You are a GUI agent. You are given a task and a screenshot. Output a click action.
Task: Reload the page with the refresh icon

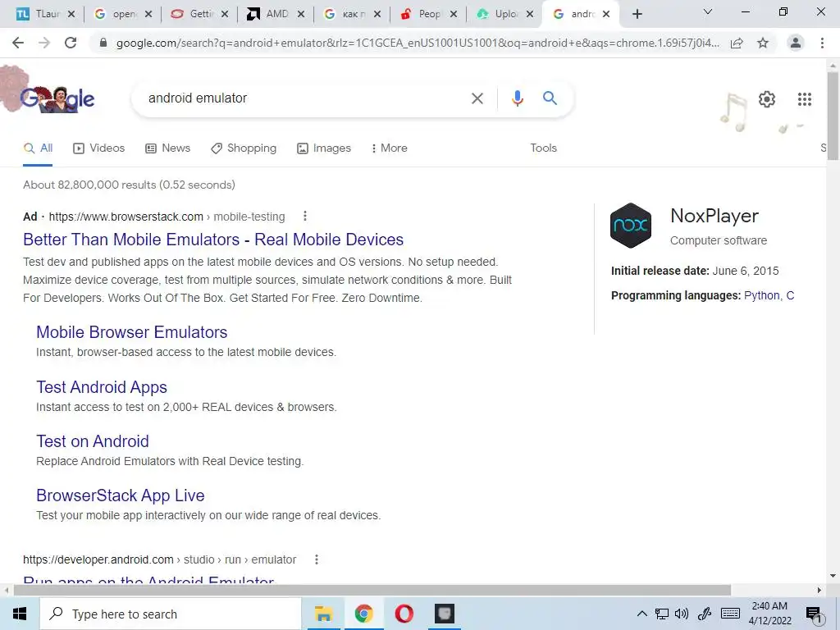[x=71, y=43]
